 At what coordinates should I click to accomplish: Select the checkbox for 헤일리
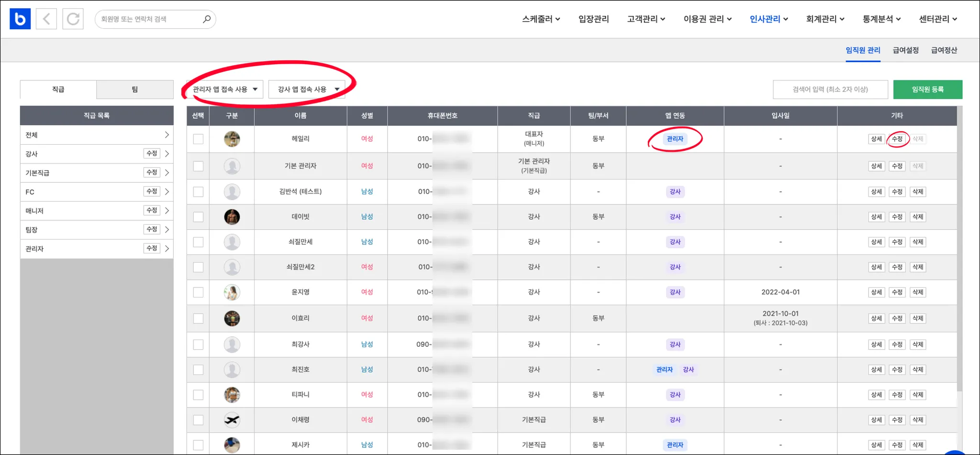coord(198,139)
